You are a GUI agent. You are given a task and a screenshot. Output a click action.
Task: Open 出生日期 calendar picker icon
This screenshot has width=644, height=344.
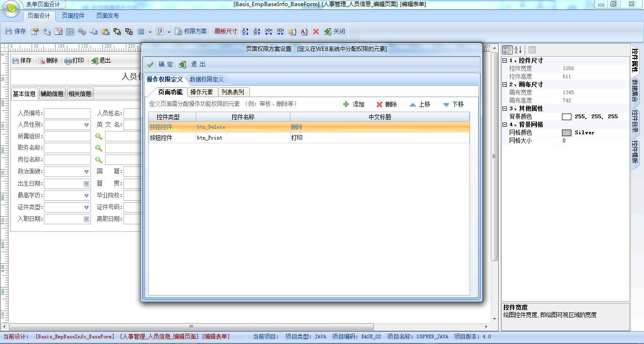(87, 184)
